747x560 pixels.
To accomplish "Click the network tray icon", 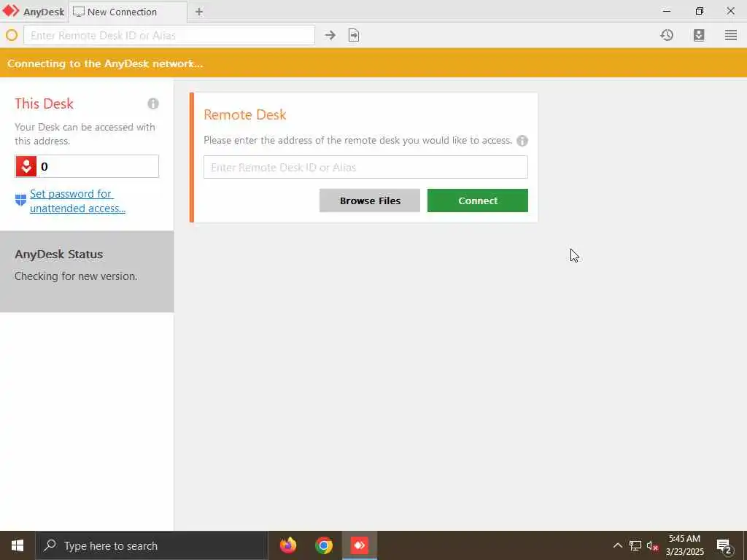I will (x=635, y=545).
